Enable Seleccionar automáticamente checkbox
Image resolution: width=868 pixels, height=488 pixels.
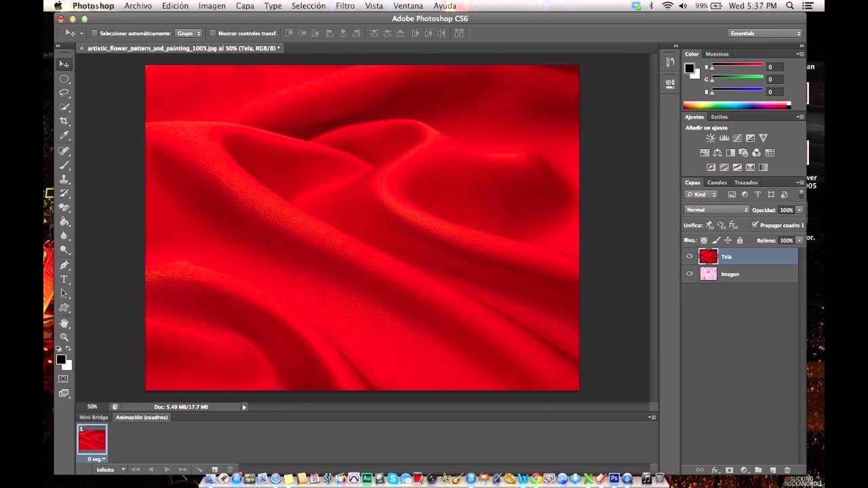pos(94,33)
